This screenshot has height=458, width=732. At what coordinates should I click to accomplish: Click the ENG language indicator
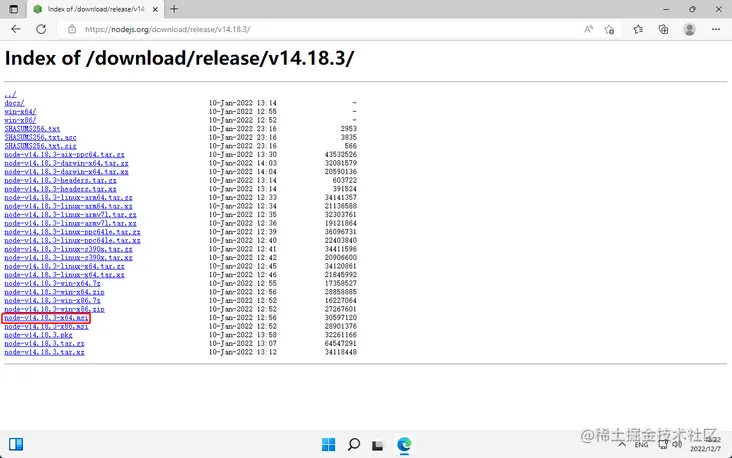coord(641,445)
